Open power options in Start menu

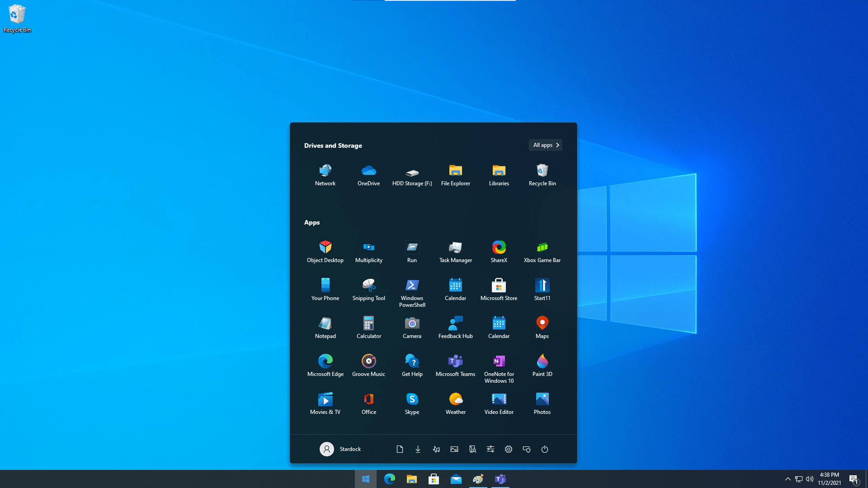coord(544,449)
